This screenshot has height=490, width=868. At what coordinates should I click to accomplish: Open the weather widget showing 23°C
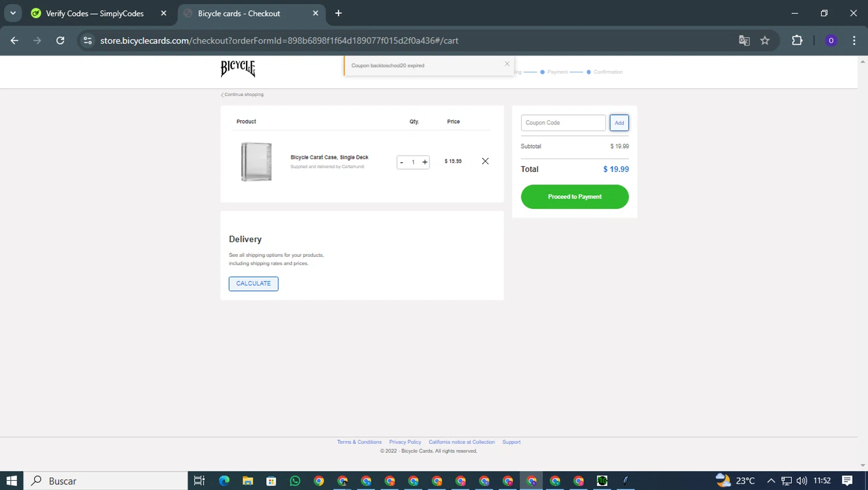pos(735,481)
